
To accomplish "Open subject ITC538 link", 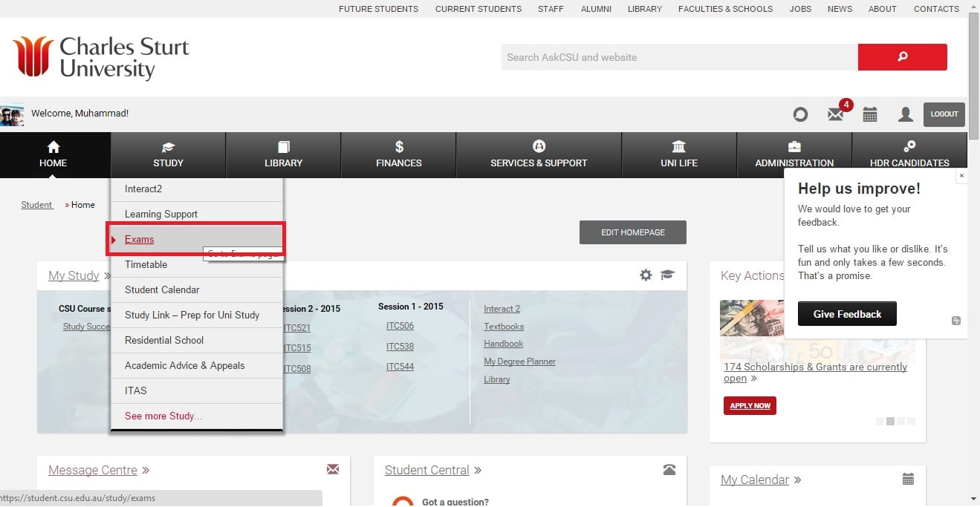I will 400,347.
